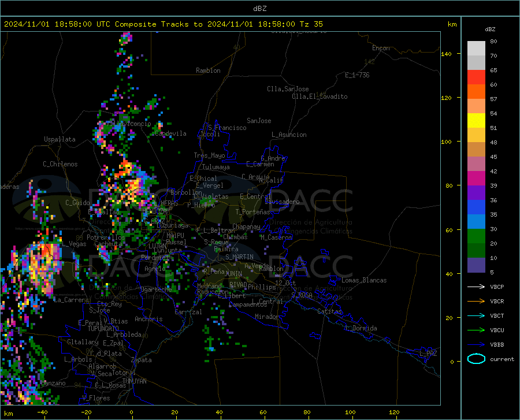Click the white VBCP arrow legend icon
The width and height of the screenshot is (520, 420).
click(x=476, y=287)
